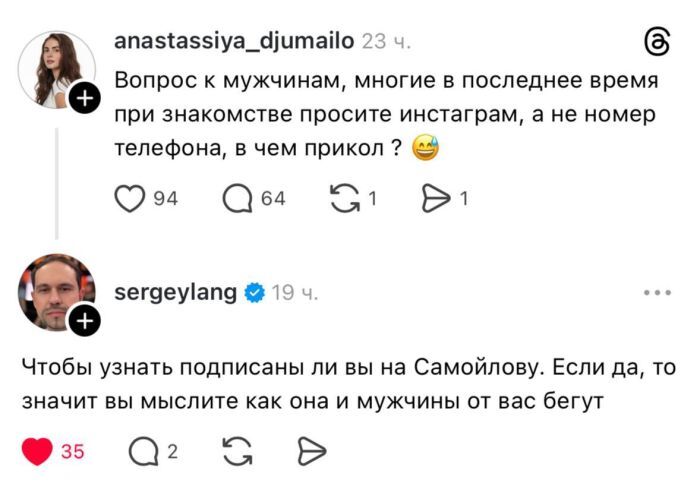Open sergeylang username link
The width and height of the screenshot is (700, 486).
click(x=176, y=292)
